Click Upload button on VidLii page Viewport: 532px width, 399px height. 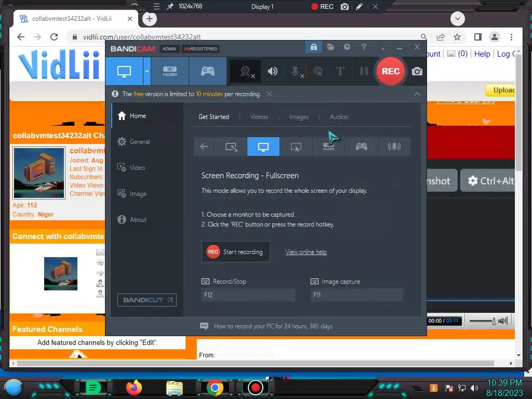tap(501, 90)
